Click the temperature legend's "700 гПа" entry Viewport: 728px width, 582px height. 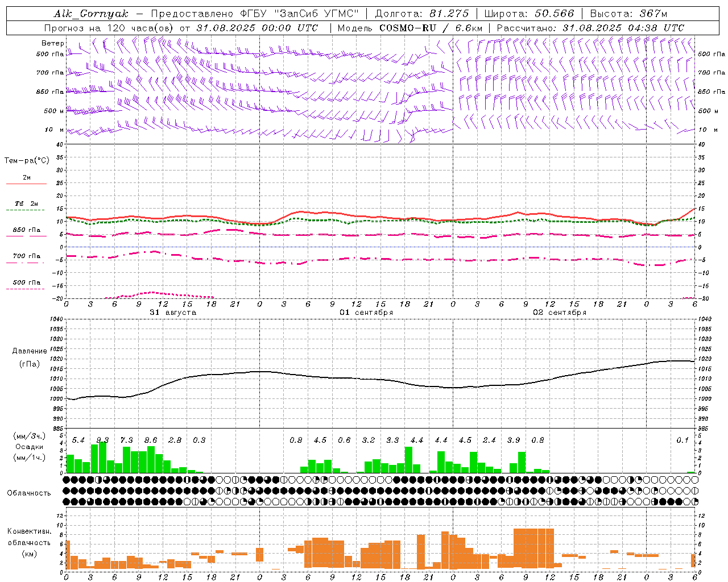tap(26, 256)
